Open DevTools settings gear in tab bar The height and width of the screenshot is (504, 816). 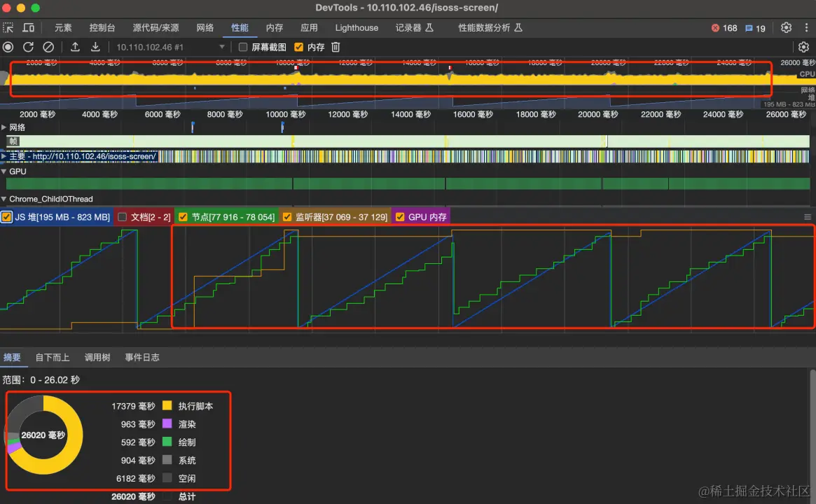787,27
